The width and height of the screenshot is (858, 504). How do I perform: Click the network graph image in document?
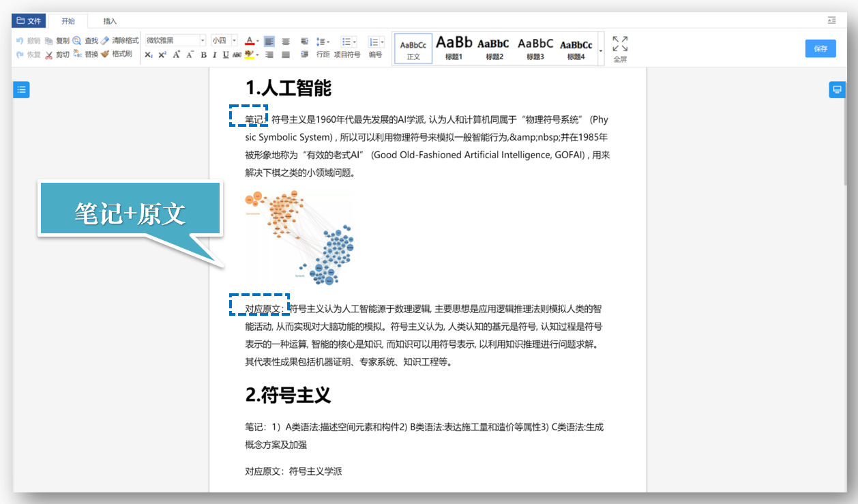click(300, 237)
